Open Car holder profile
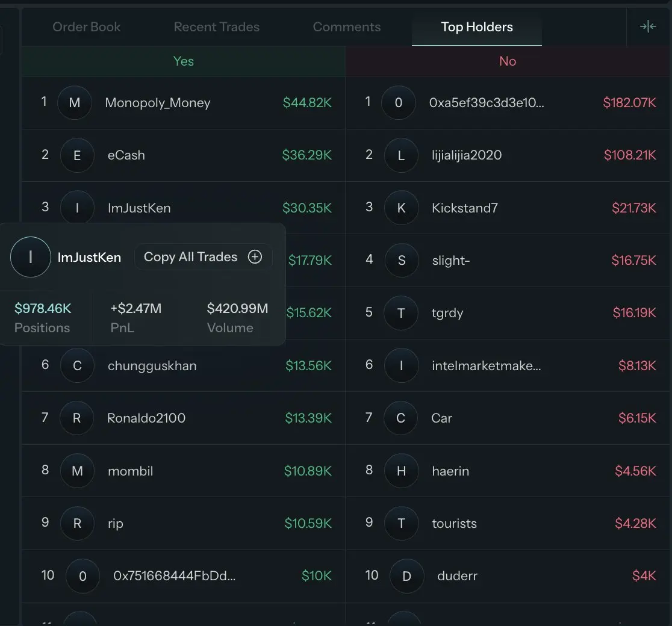The width and height of the screenshot is (672, 626). coord(441,418)
